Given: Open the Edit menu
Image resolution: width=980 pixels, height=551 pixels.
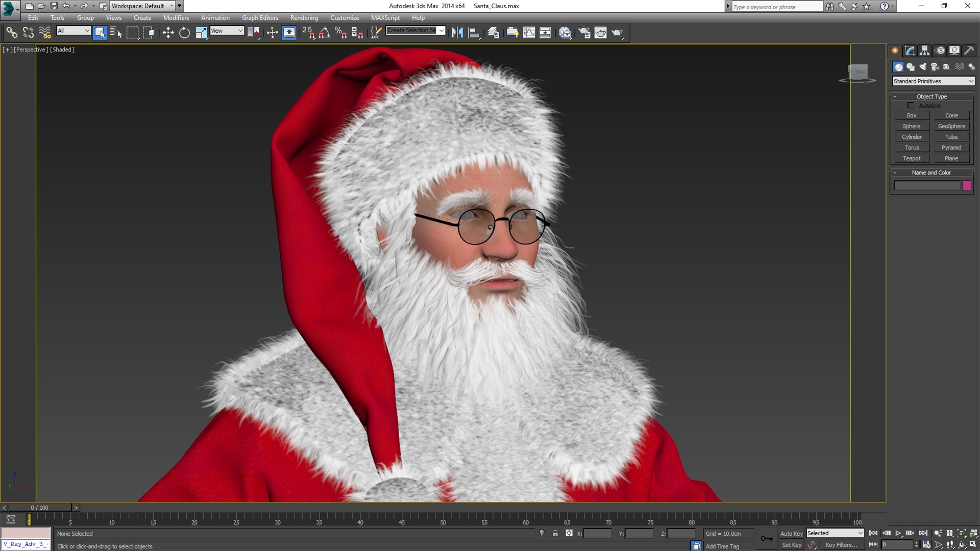Looking at the screenshot, I should [33, 18].
